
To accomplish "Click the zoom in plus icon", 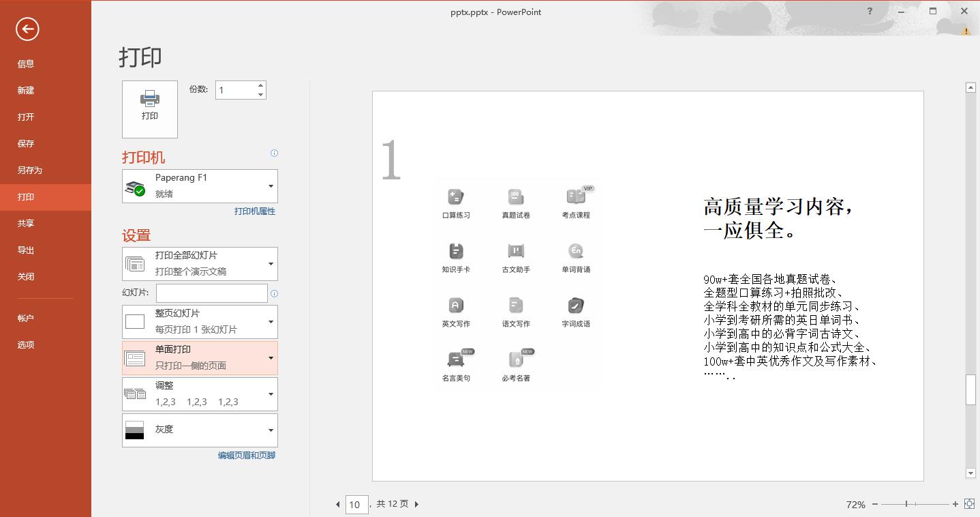I will (955, 504).
